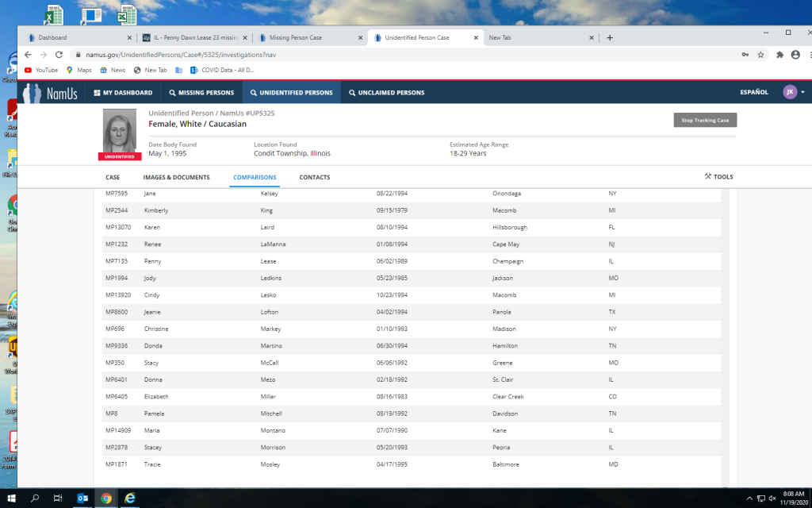Open the Tools menu
The width and height of the screenshot is (812, 508).
point(718,177)
